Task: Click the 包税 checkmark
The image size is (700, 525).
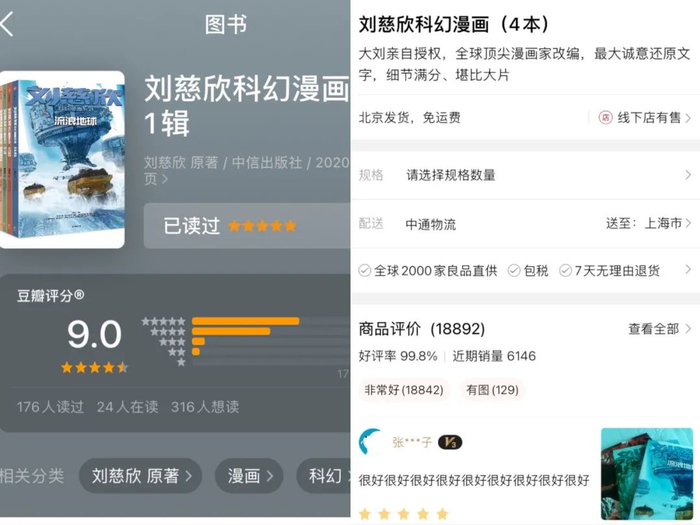Action: [514, 271]
